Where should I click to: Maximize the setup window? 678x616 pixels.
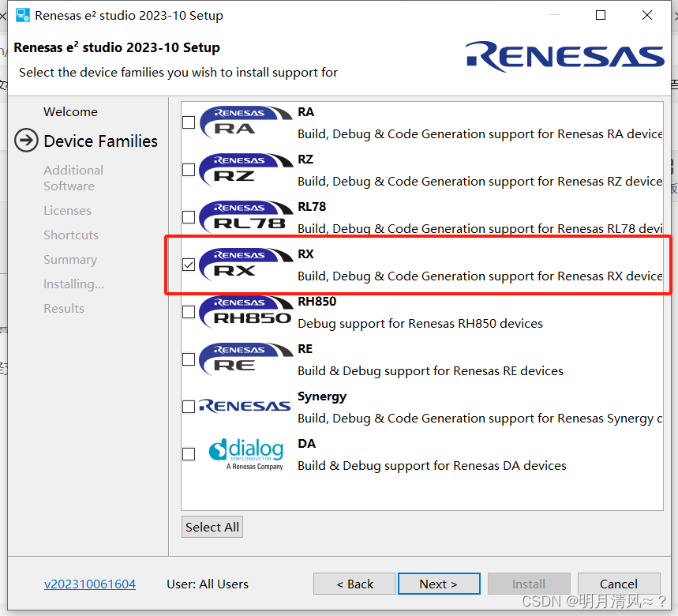[601, 15]
